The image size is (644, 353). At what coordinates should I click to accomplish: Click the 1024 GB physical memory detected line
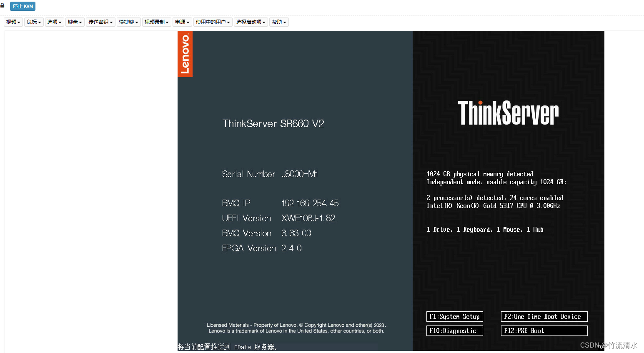[480, 174]
